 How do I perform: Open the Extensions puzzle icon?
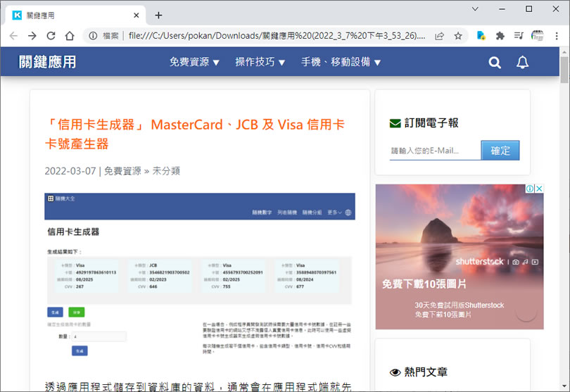[500, 36]
